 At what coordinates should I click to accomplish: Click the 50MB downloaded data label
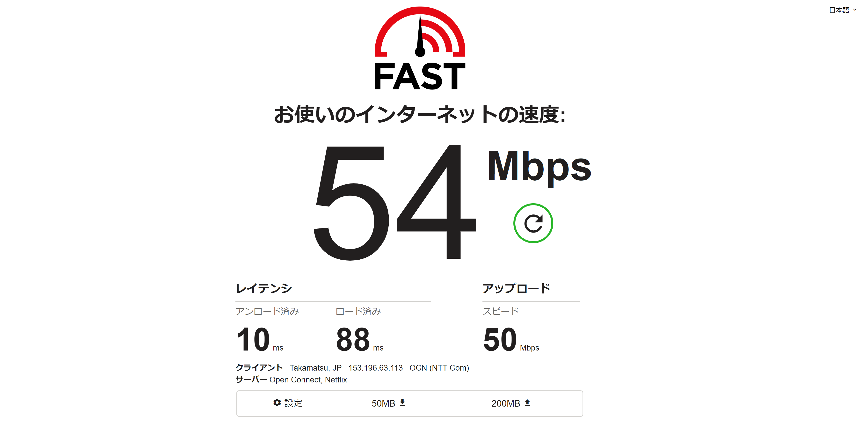coord(383,403)
